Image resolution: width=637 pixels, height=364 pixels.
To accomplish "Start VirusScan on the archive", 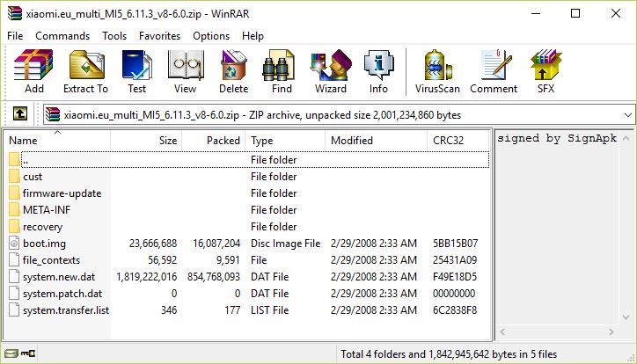I will point(437,71).
